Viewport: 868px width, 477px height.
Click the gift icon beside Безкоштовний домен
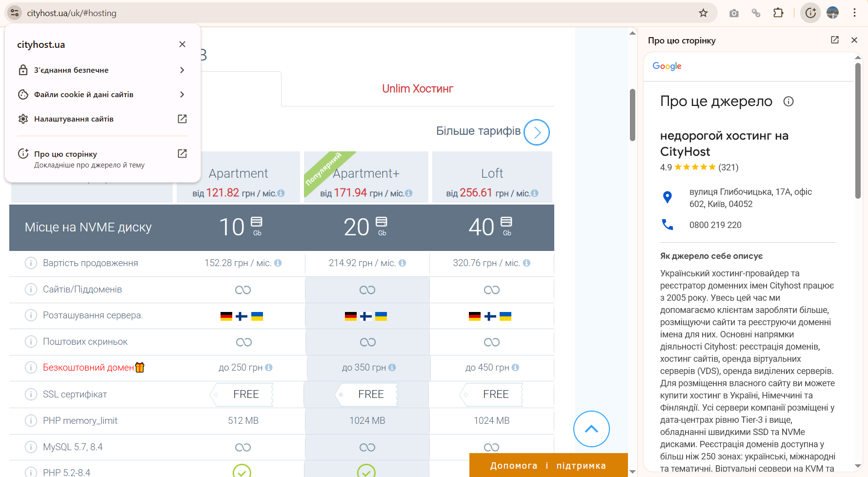point(141,367)
